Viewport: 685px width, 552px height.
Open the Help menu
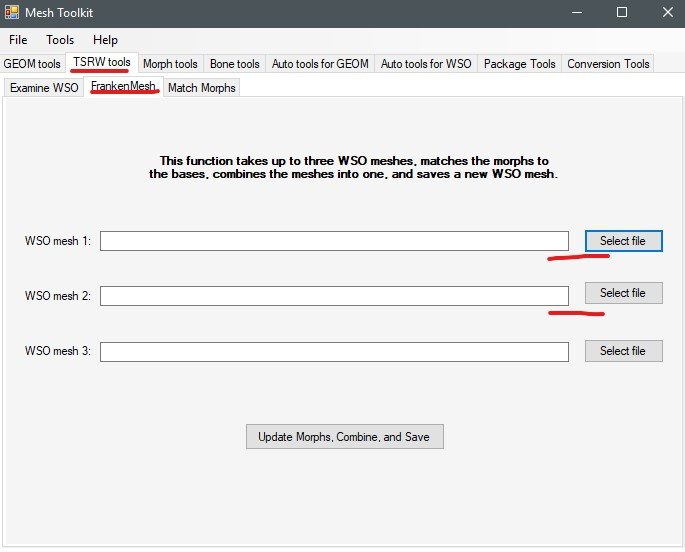point(105,40)
